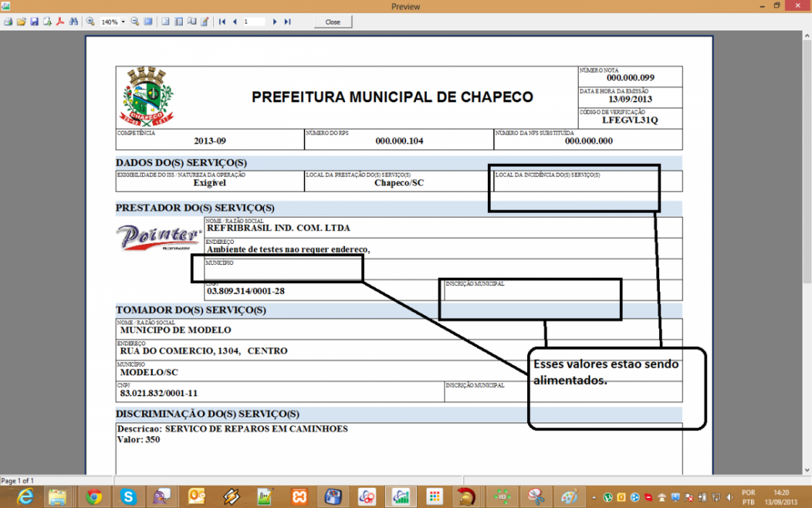
Task: Click the Chapeco coat of arms image
Action: pos(147,97)
